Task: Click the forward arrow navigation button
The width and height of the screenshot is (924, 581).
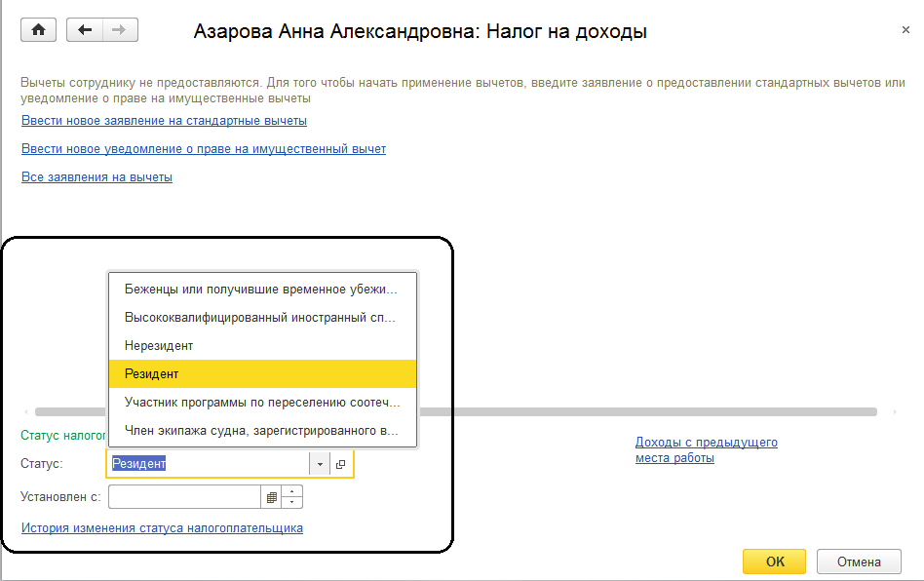Action: tap(120, 30)
